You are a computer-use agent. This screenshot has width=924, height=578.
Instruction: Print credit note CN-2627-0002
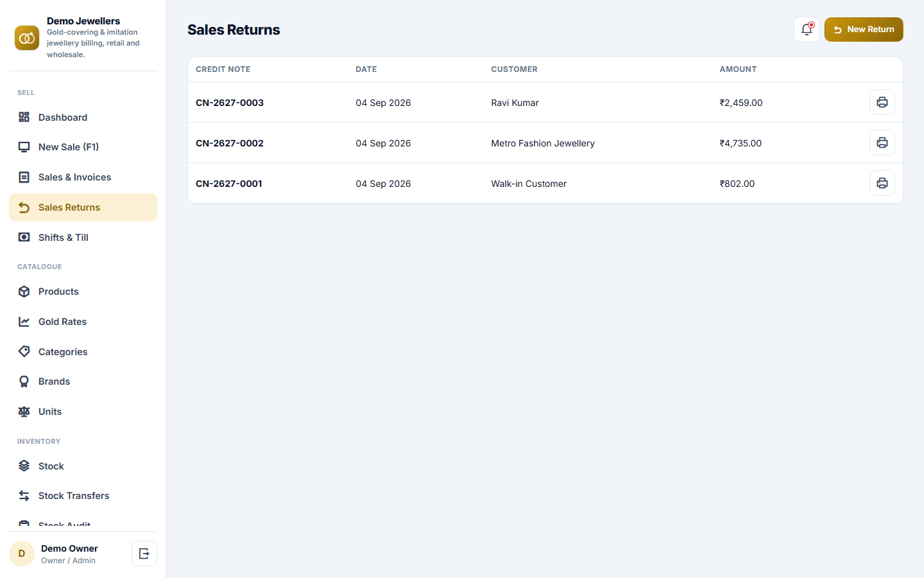pos(882,143)
